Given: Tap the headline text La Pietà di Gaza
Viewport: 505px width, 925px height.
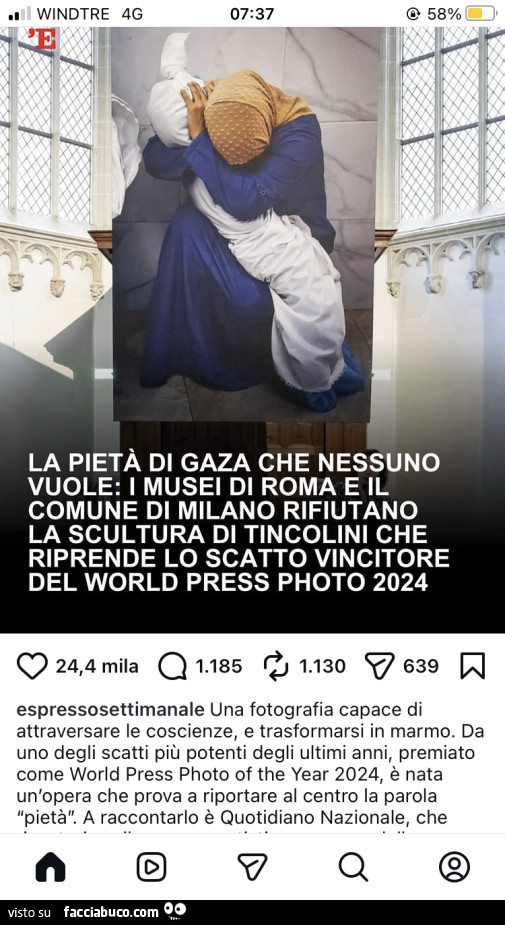Looking at the screenshot, I should tap(238, 521).
